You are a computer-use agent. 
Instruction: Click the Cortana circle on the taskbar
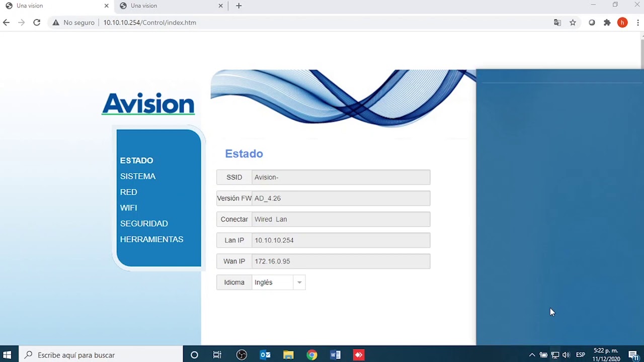(194, 355)
